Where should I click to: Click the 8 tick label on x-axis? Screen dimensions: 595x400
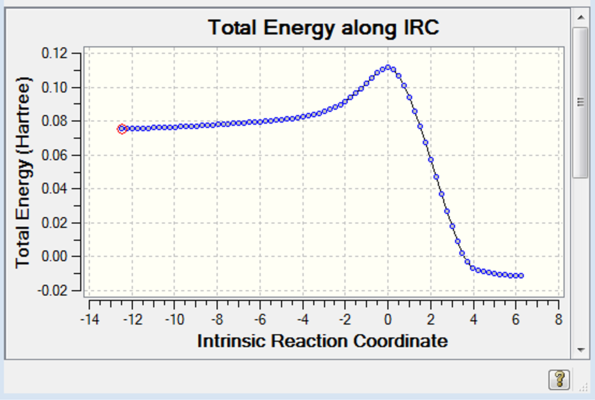tap(558, 320)
